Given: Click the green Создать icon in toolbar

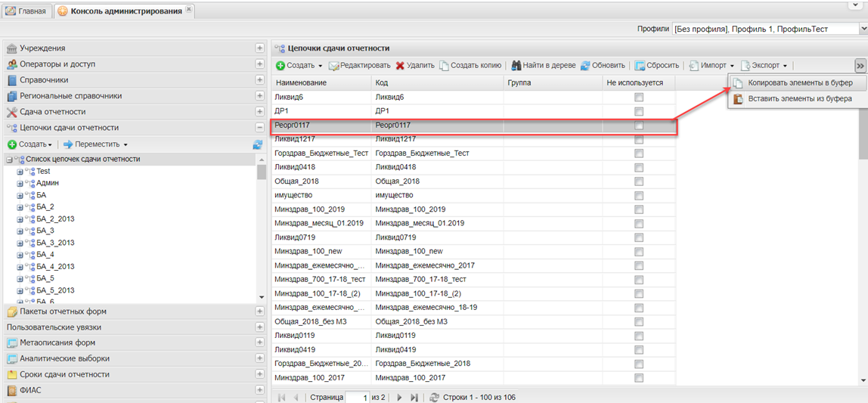Looking at the screenshot, I should pos(281,66).
